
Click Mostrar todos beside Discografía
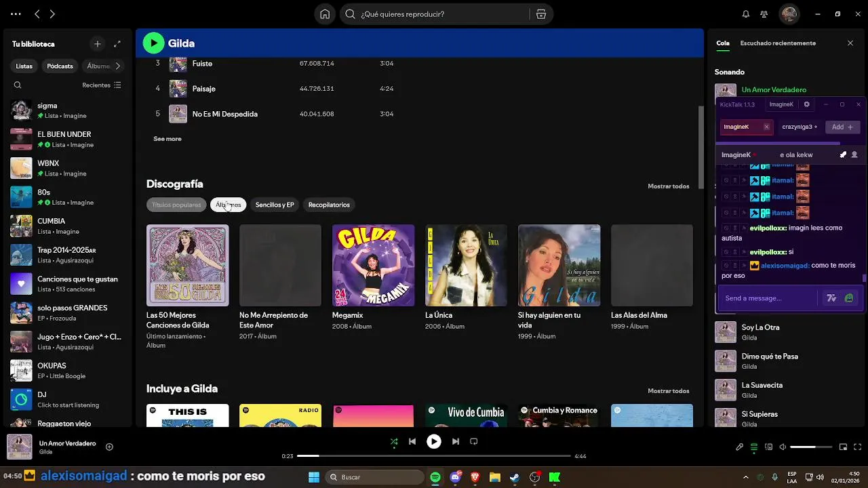(668, 186)
